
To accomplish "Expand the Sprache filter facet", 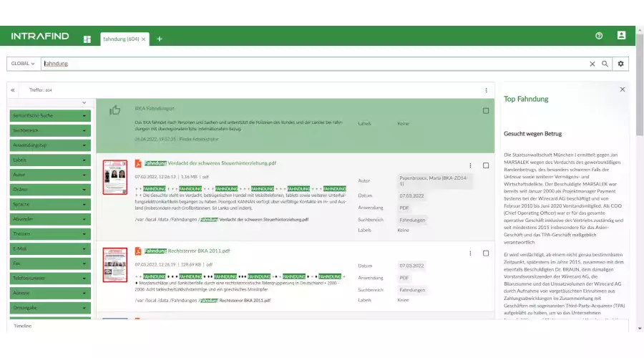I will 49,204.
